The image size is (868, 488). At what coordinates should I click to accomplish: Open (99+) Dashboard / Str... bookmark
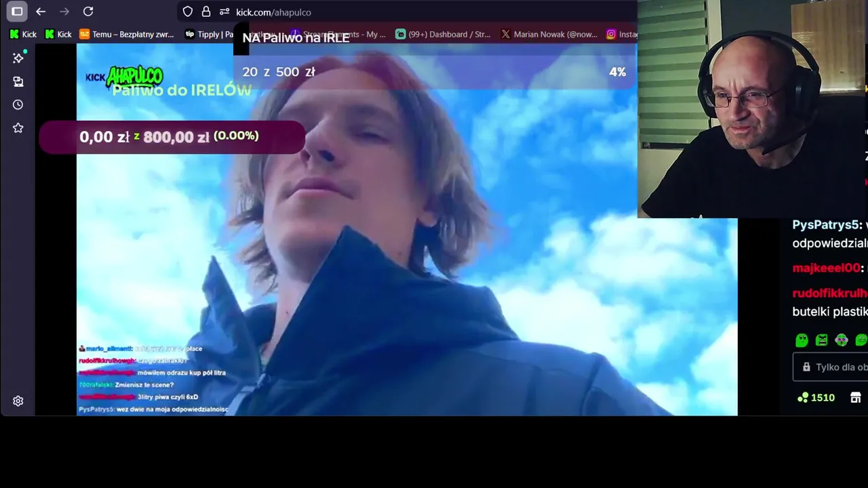point(443,34)
